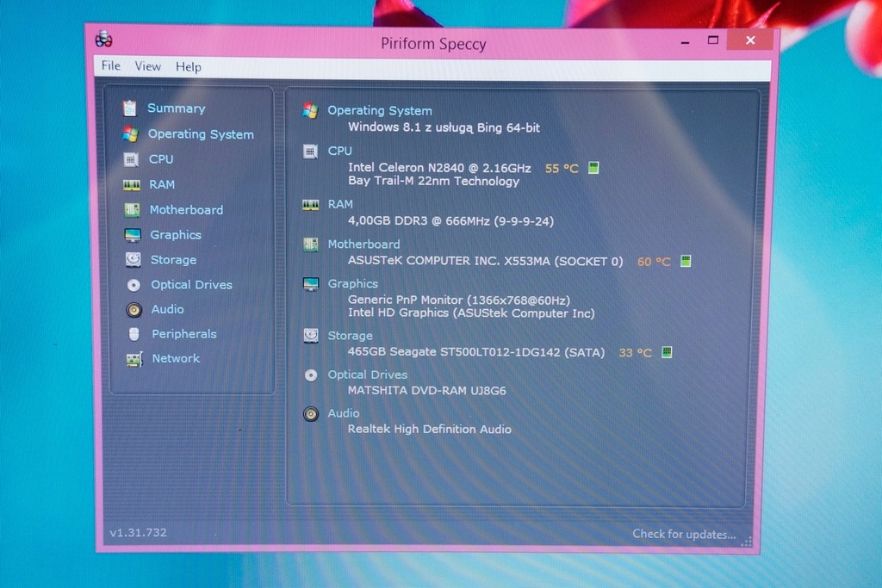This screenshot has height=588, width=882.
Task: Click the Summary clipboard icon in sidebar
Action: pos(129,108)
